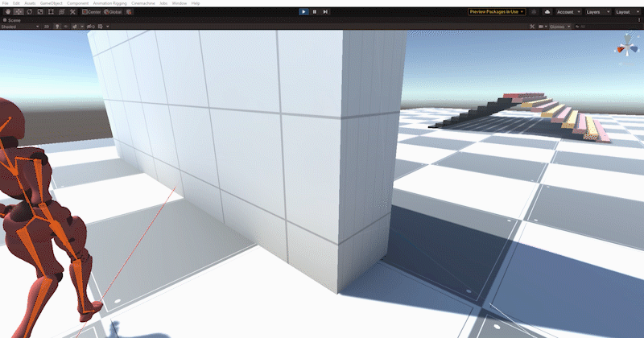Viewport: 644px width, 338px height.
Task: Toggle Global handle rotation
Action: tap(115, 12)
